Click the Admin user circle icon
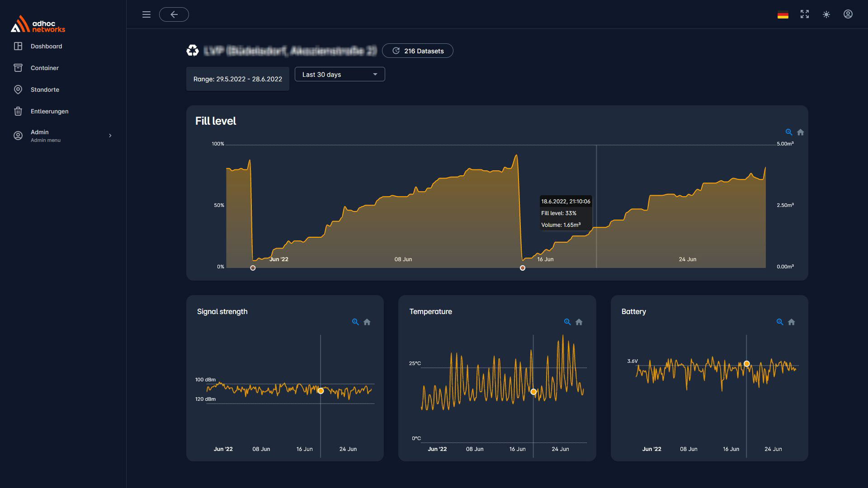 point(18,136)
